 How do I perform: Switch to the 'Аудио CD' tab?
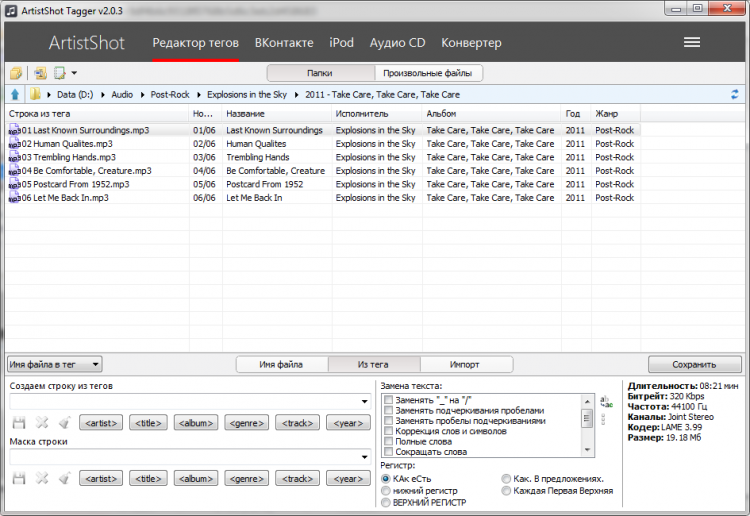(x=397, y=43)
